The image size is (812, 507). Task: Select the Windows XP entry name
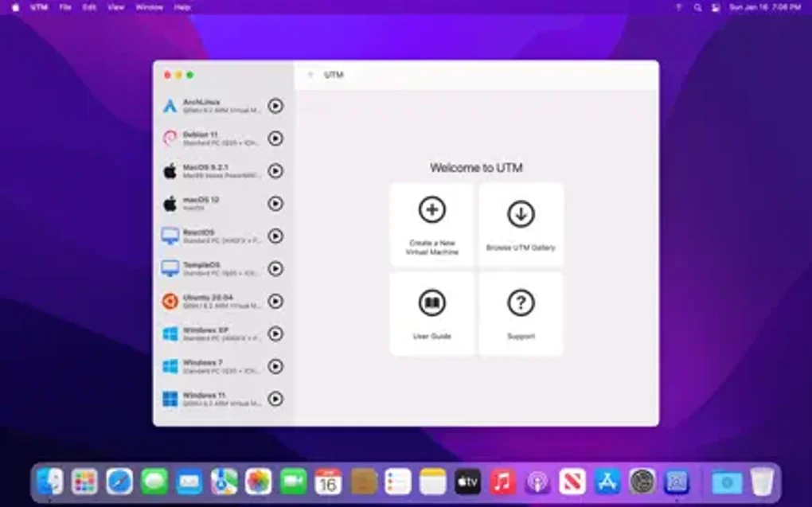pyautogui.click(x=205, y=330)
